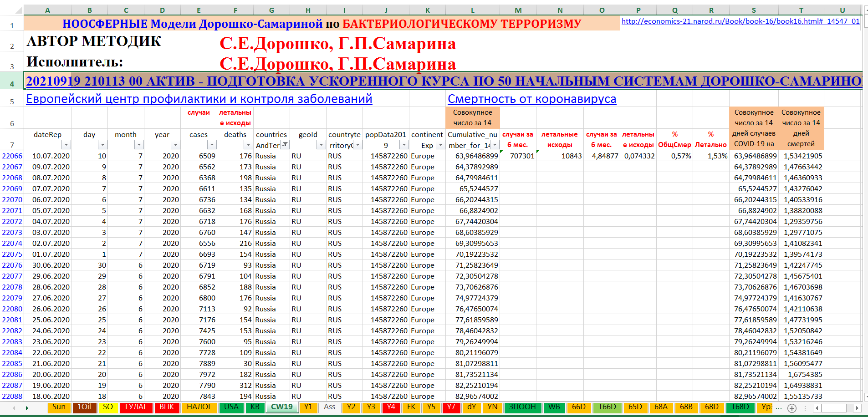Click horizontal scrollbar left arrow

(x=817, y=408)
